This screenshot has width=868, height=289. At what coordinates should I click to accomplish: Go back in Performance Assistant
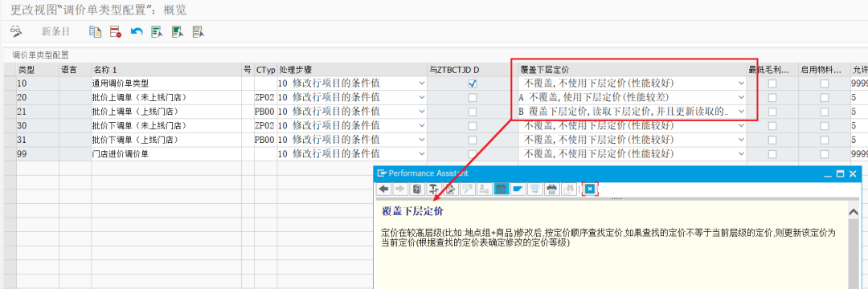click(383, 189)
